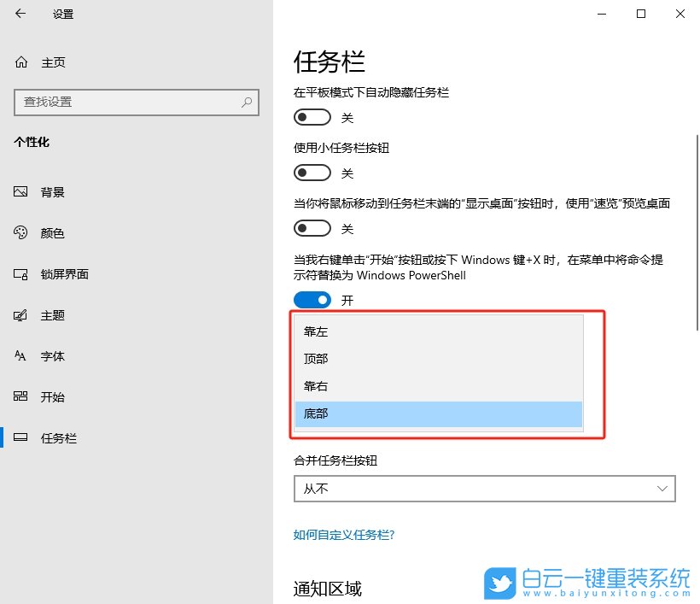This screenshot has height=604, width=700.
Task: Select the 背景 (Background) settings icon
Action: click(20, 191)
